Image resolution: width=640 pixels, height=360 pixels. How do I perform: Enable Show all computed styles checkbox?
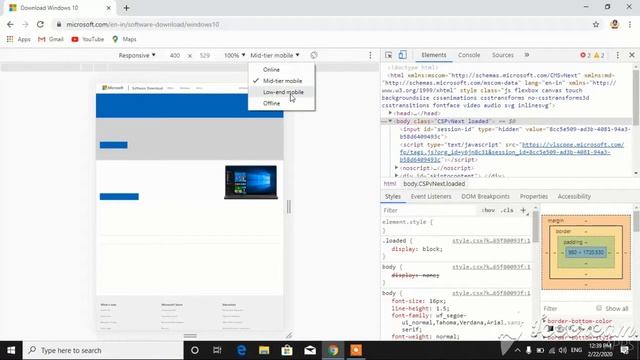point(599,308)
